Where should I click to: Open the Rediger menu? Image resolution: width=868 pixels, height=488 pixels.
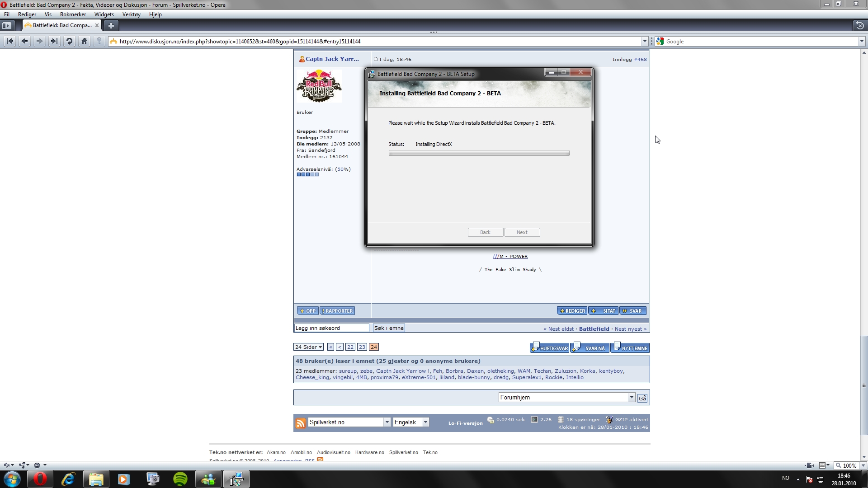(27, 14)
